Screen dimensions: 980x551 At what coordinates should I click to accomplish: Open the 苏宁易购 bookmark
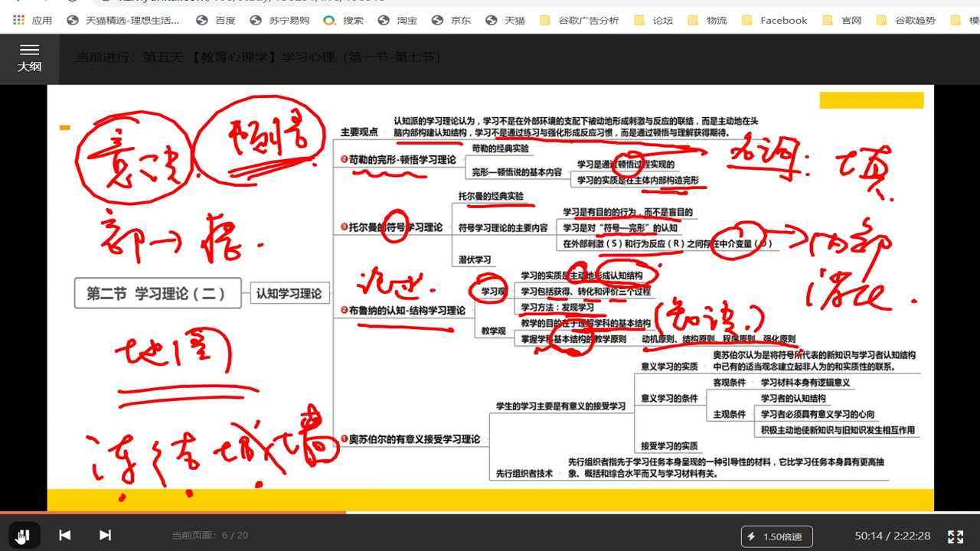pos(279,21)
